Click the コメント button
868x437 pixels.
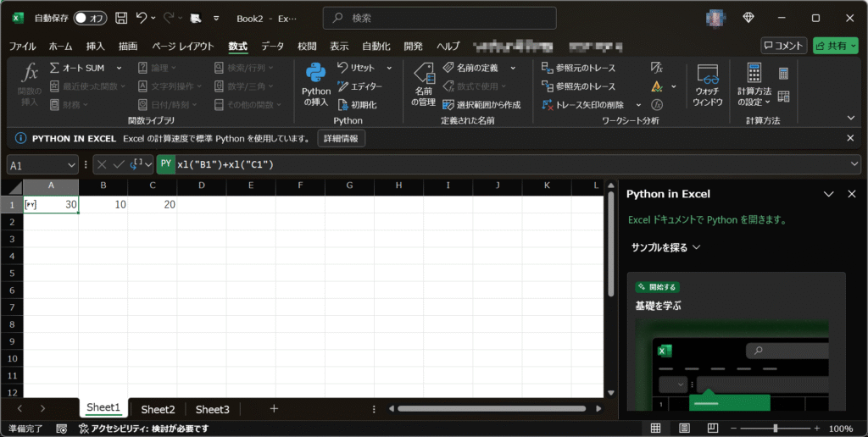pyautogui.click(x=784, y=46)
